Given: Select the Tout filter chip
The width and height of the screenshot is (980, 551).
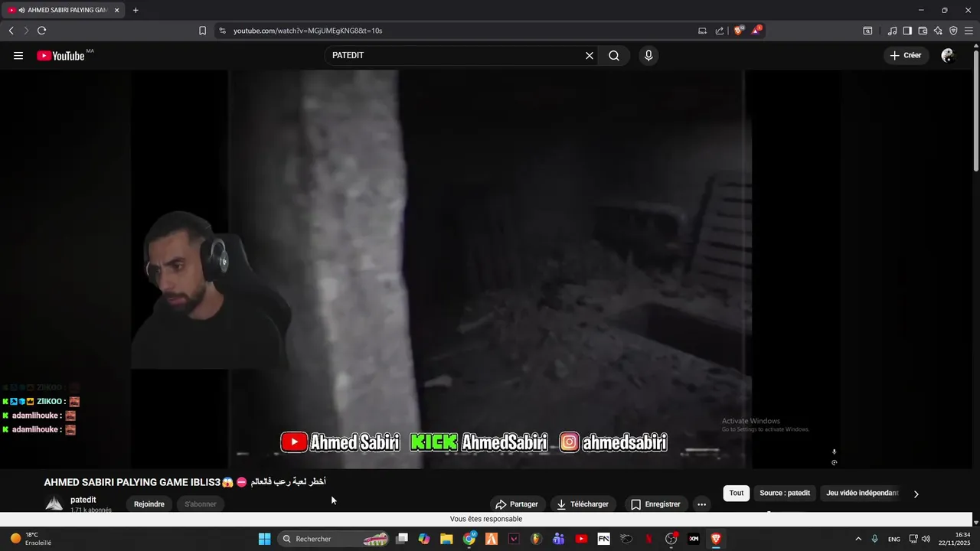Looking at the screenshot, I should pos(737,493).
